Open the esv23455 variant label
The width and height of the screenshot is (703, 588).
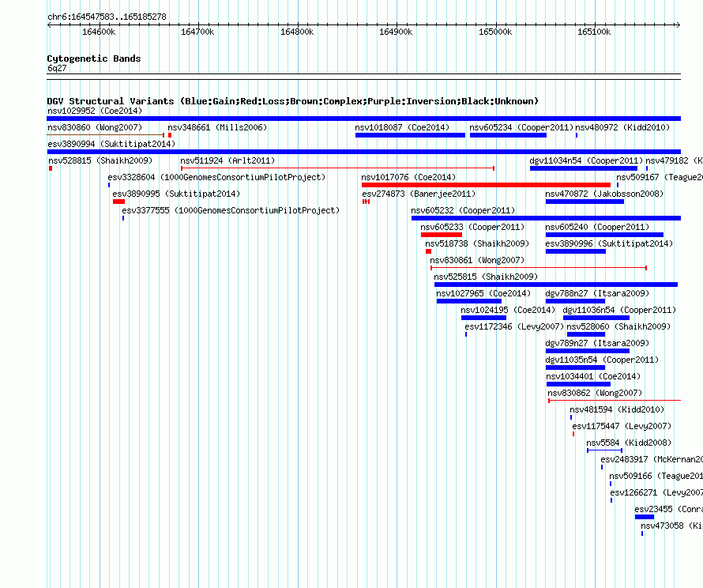[668, 509]
